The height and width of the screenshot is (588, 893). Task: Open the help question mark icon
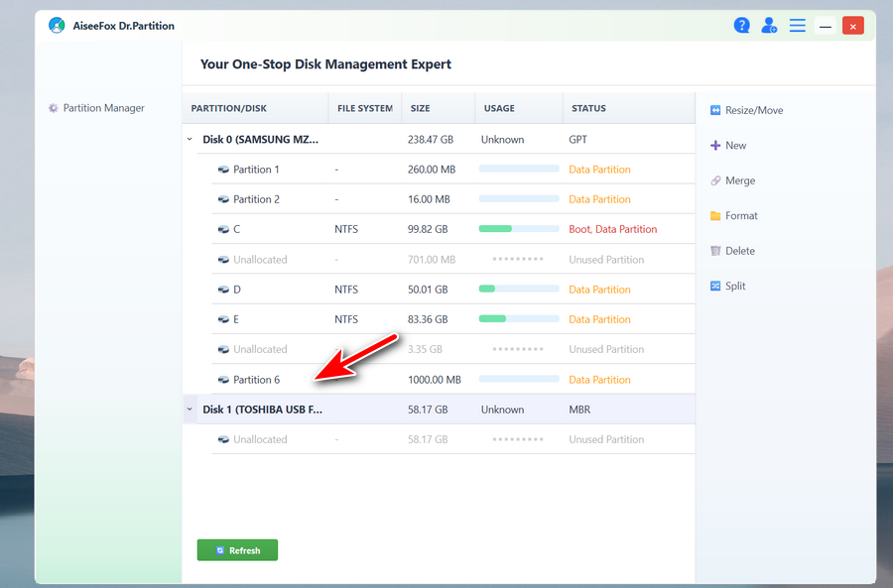point(741,25)
